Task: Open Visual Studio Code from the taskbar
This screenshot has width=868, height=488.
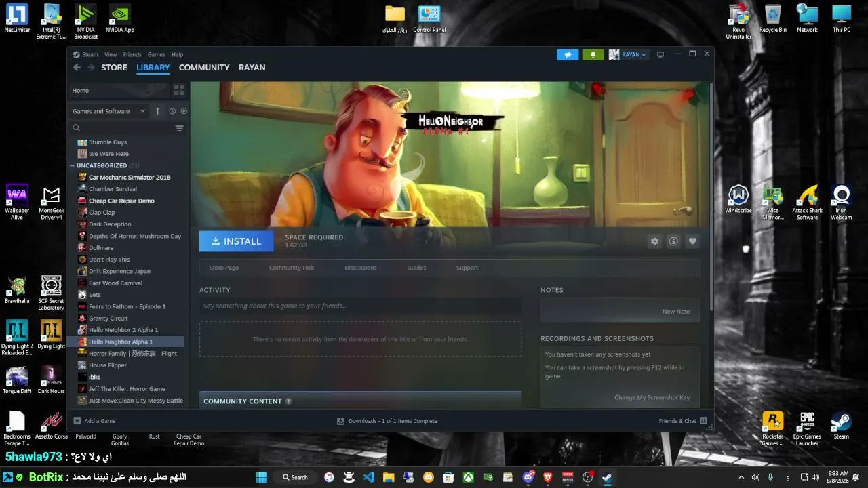Action: [x=369, y=477]
